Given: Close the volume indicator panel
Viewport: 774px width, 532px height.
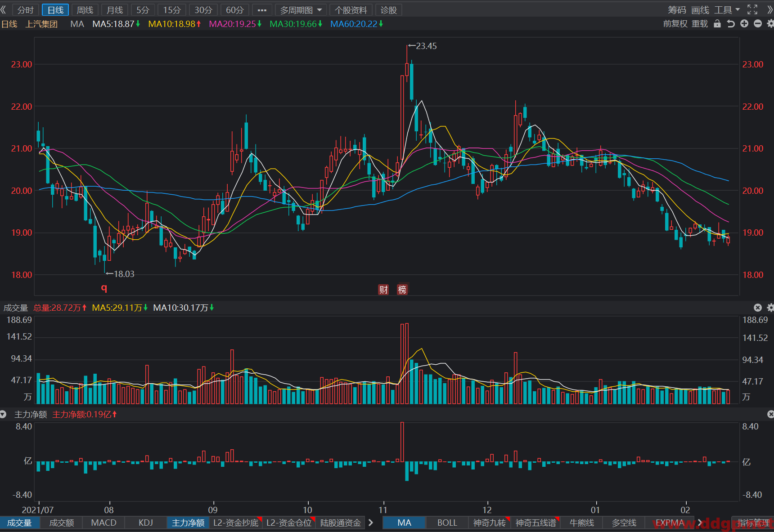Looking at the screenshot, I should (758, 308).
